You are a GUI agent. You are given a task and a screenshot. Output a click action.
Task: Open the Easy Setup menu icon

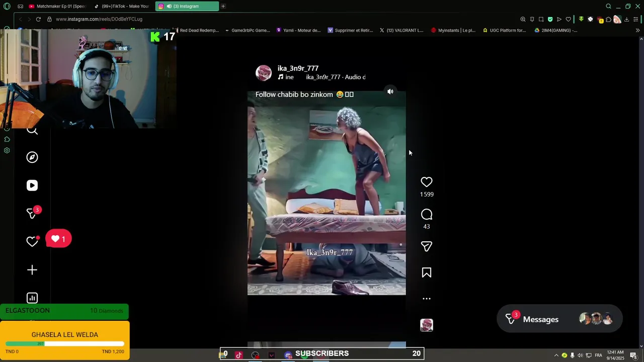pos(636,19)
